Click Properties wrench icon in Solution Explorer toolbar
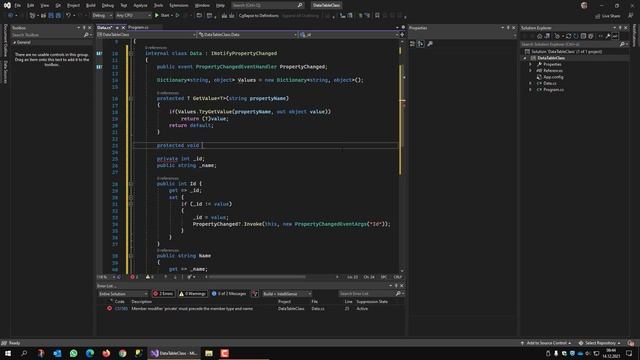The image size is (640, 360). (x=608, y=36)
